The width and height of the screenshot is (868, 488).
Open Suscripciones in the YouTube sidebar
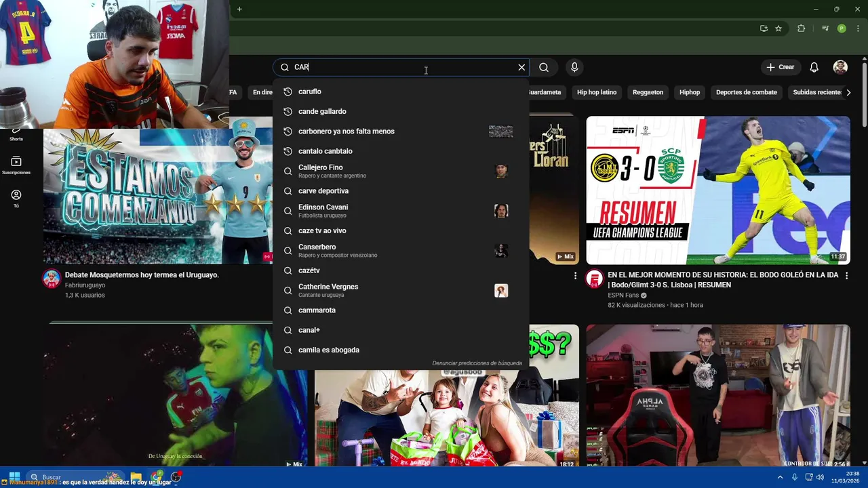pos(16,165)
